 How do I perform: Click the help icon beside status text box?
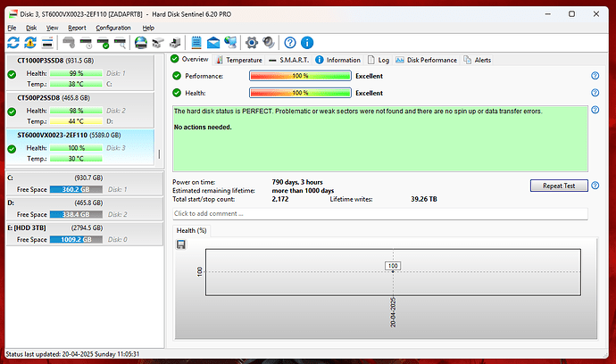[595, 110]
